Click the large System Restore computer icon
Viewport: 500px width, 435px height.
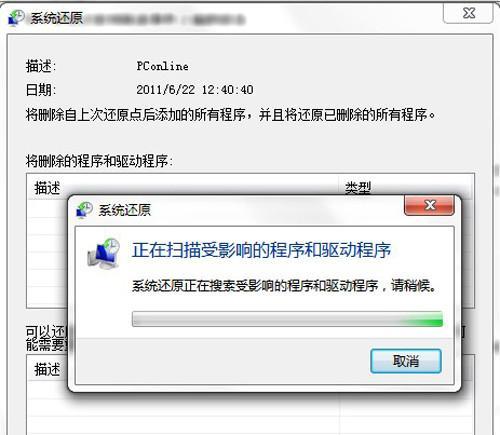[104, 253]
